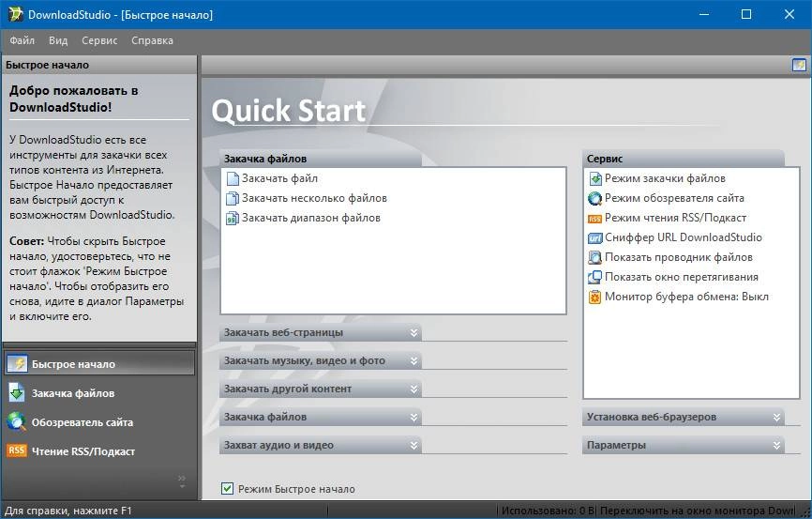Image resolution: width=812 pixels, height=519 pixels.
Task: Click the 'Закачка файлов' expanded section header
Action: point(320,159)
